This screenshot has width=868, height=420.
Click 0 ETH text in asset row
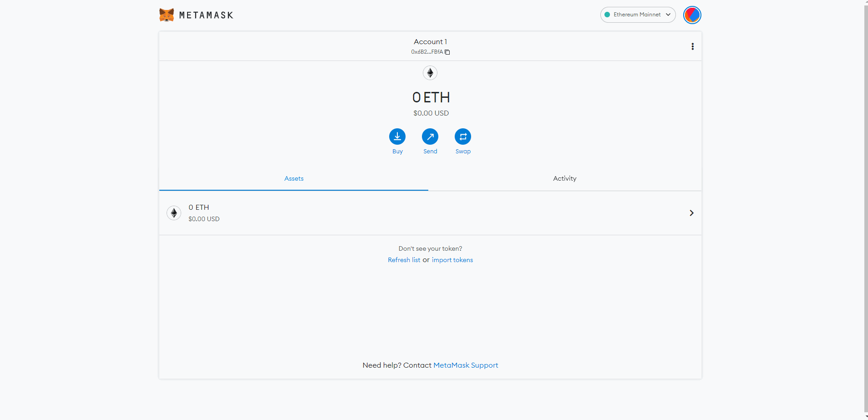point(199,207)
